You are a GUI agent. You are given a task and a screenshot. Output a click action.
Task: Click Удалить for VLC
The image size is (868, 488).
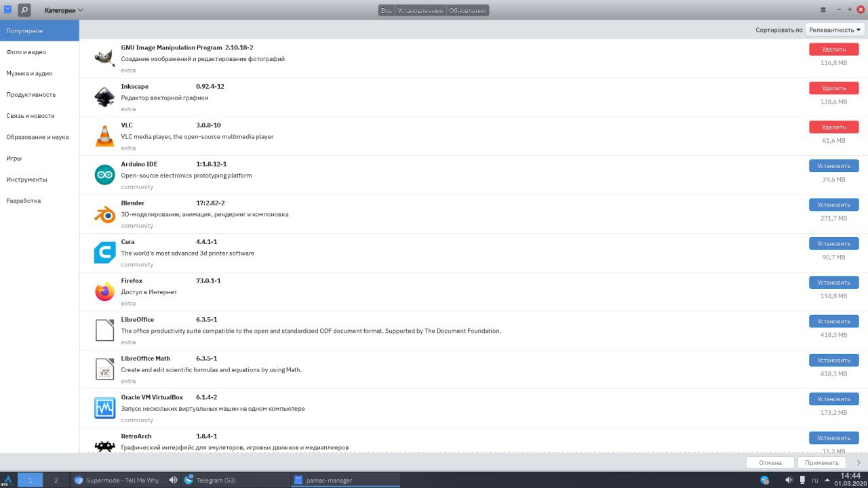[833, 127]
